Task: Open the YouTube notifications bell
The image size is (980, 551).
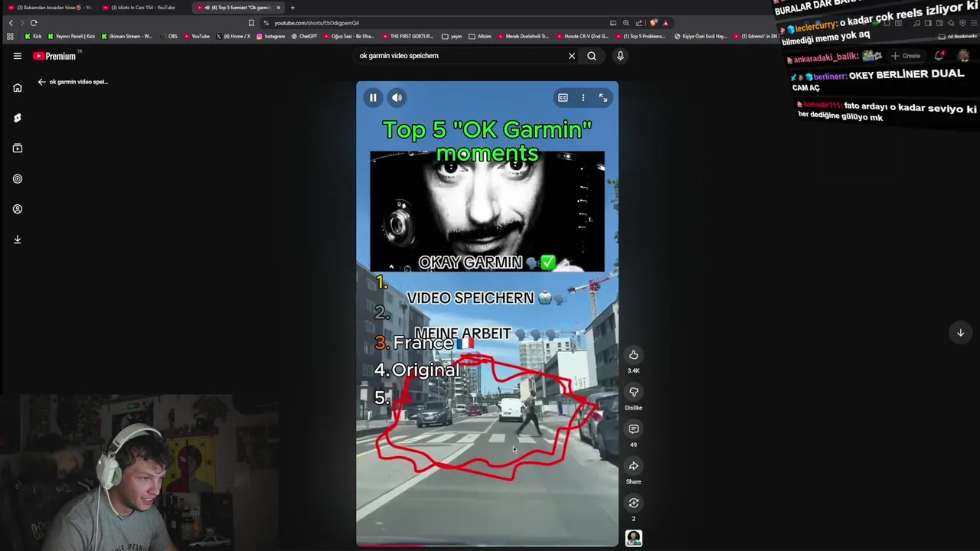Action: coord(939,56)
